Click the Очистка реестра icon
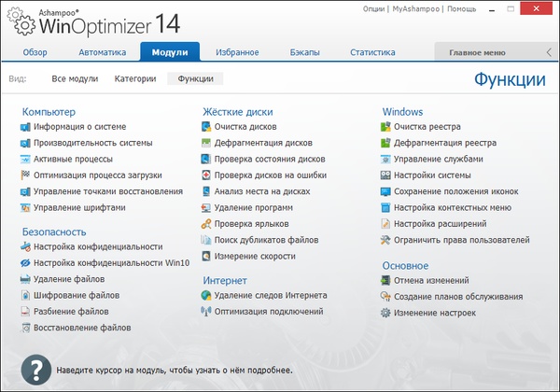 (387, 127)
